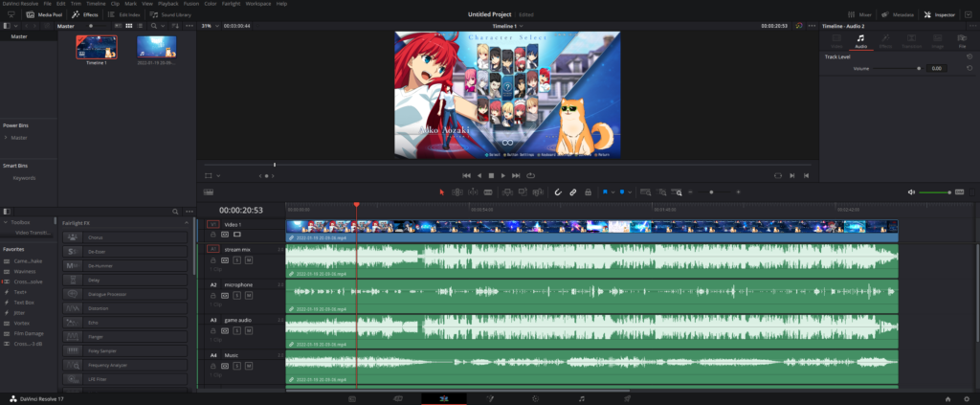Click the blue Flag icon

(606, 192)
